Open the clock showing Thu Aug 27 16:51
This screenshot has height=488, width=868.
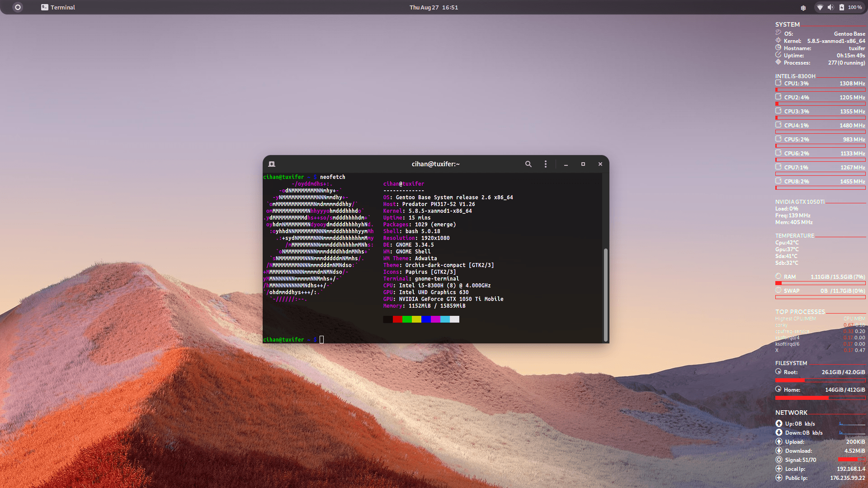tap(434, 7)
